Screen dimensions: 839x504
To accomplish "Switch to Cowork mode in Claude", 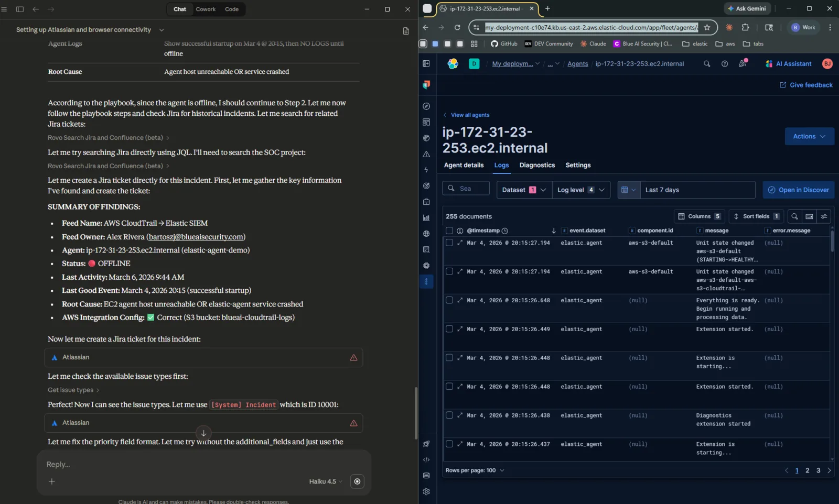I will 206,9.
